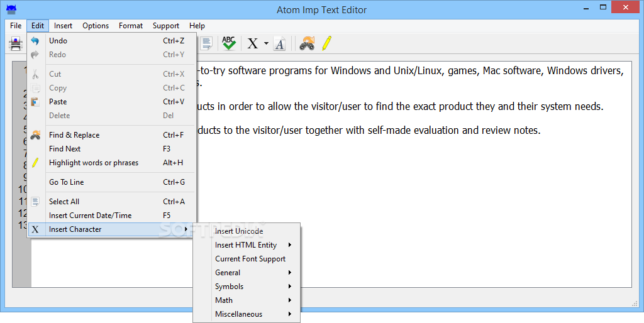Click the spell check ABC icon
644x323 pixels.
(x=229, y=43)
